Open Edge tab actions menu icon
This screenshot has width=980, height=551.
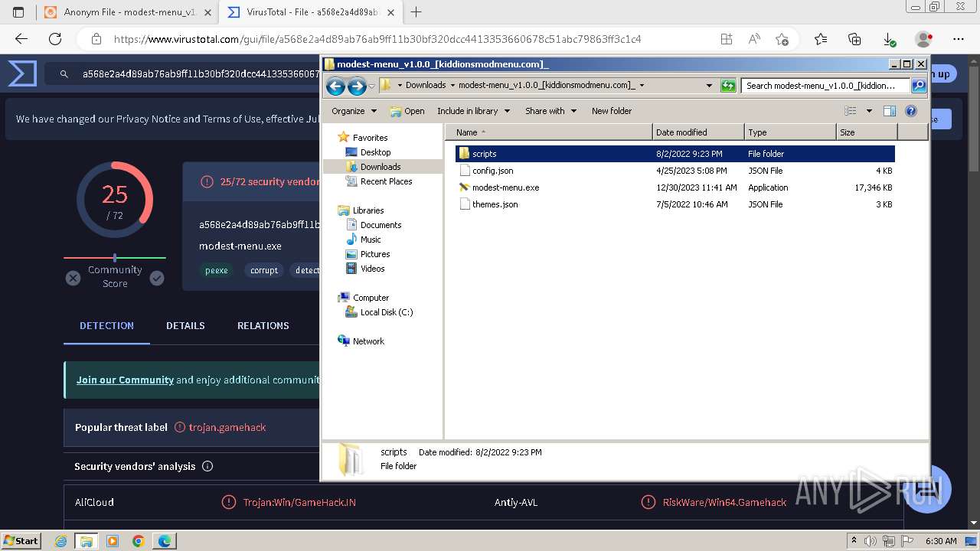coord(18,12)
